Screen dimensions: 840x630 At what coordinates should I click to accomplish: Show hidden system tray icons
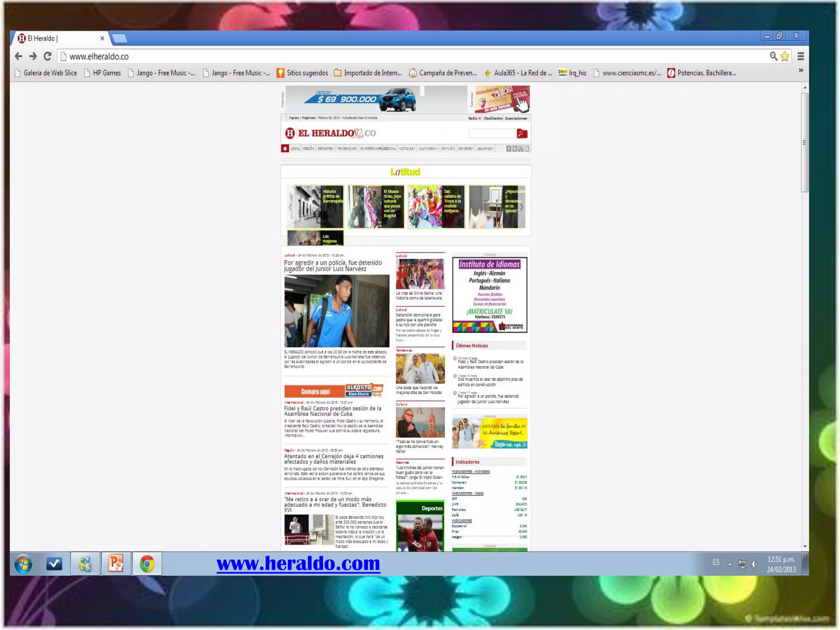730,564
